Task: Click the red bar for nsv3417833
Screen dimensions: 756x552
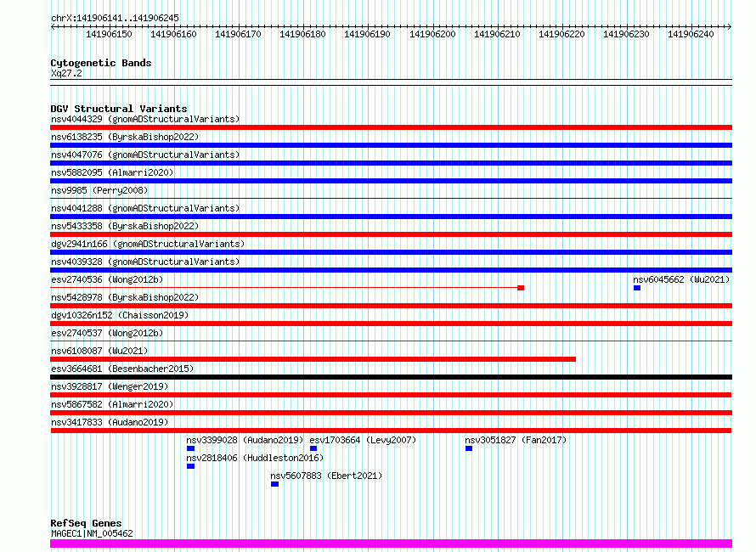Action: click(391, 431)
